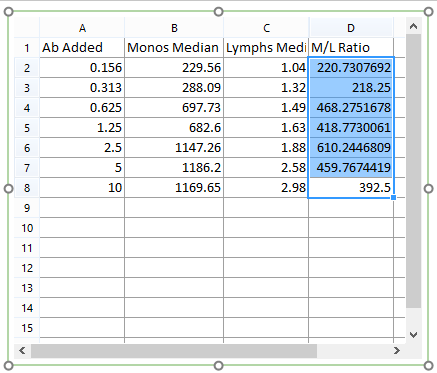Click the vertical scrollbar up arrow
Screen dimensions: 437x373
coord(413,26)
